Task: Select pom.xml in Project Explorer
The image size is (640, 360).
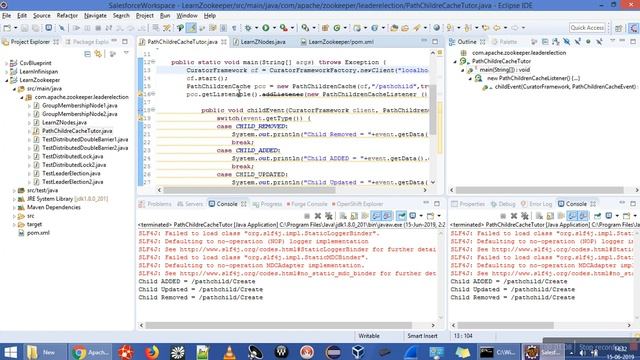Action: [38, 233]
